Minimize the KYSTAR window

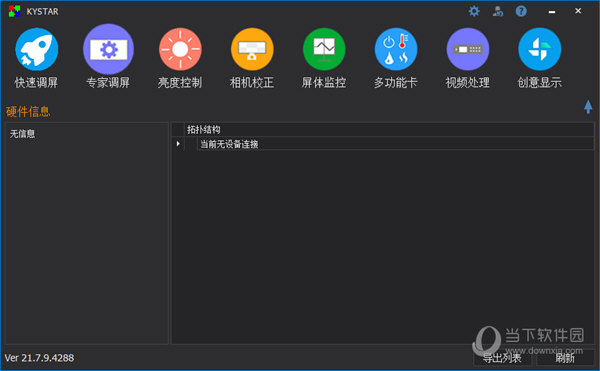[552, 11]
